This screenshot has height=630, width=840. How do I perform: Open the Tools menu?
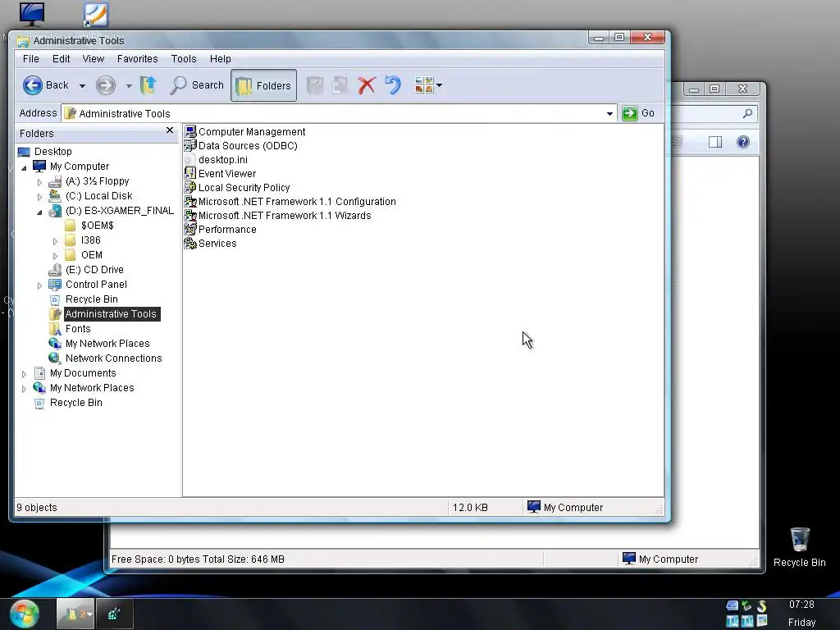tap(184, 59)
